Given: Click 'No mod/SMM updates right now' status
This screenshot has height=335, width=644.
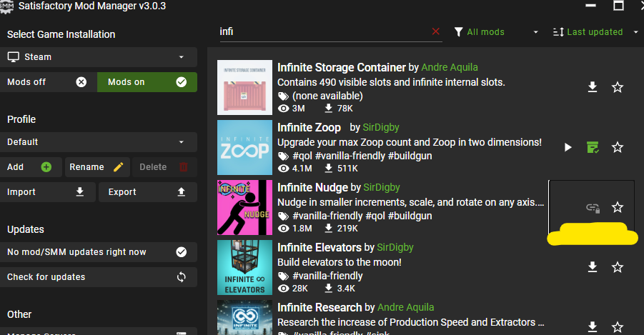Looking at the screenshot, I should point(99,252).
